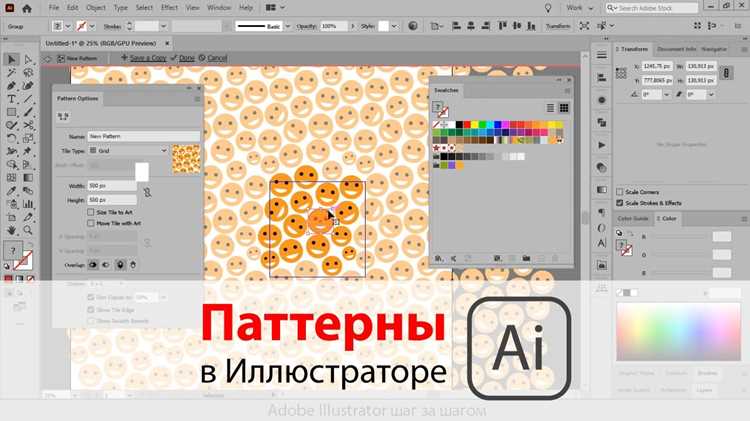The image size is (750, 421).
Task: Select the Eyedropper tool
Action: [11, 191]
